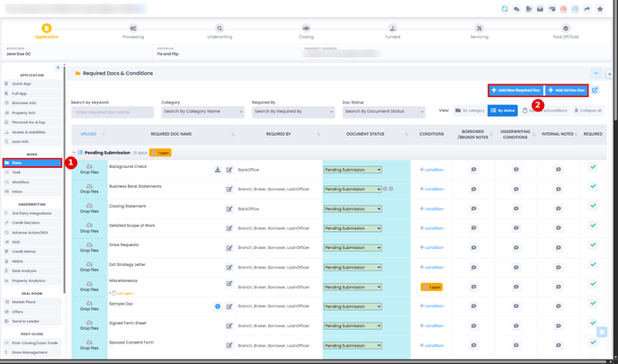
Task: Open Draw Management in the sidebar
Action: click(32, 352)
